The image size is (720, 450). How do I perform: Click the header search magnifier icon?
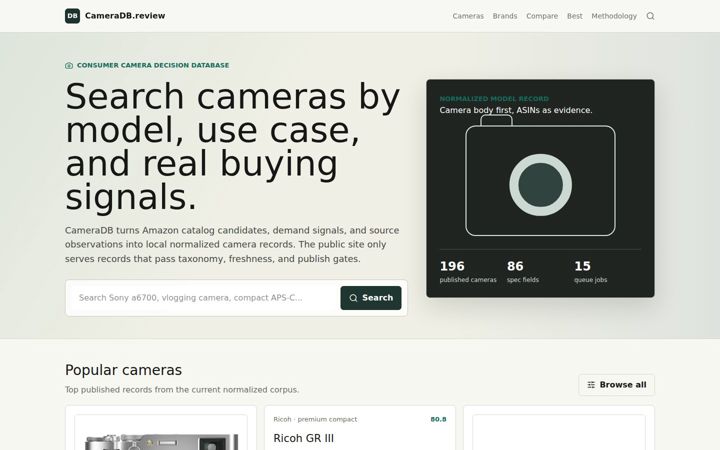coord(650,16)
